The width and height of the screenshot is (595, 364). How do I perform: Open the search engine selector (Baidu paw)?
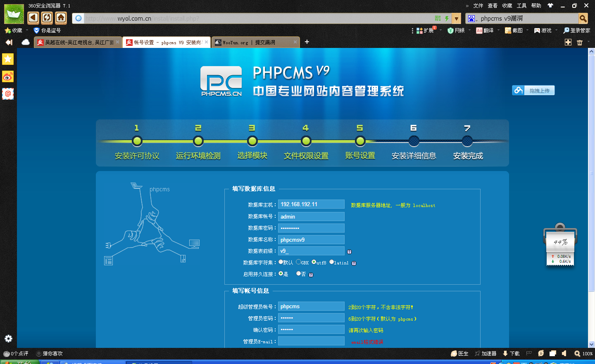point(472,19)
